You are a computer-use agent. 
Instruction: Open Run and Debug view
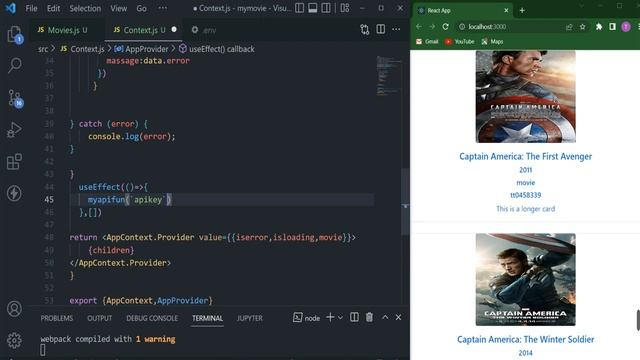pos(14,130)
